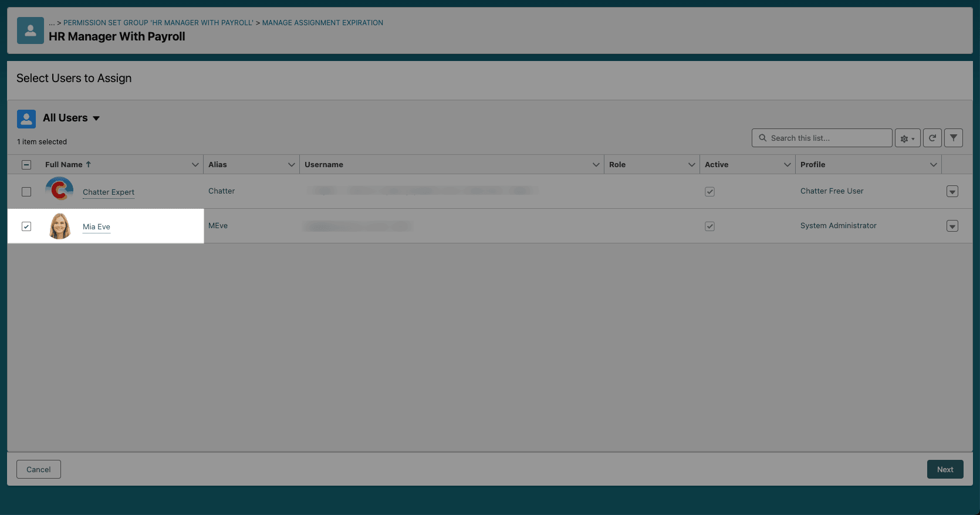Open the list view controls gear
Viewport: 980px width, 515px height.
coord(907,138)
